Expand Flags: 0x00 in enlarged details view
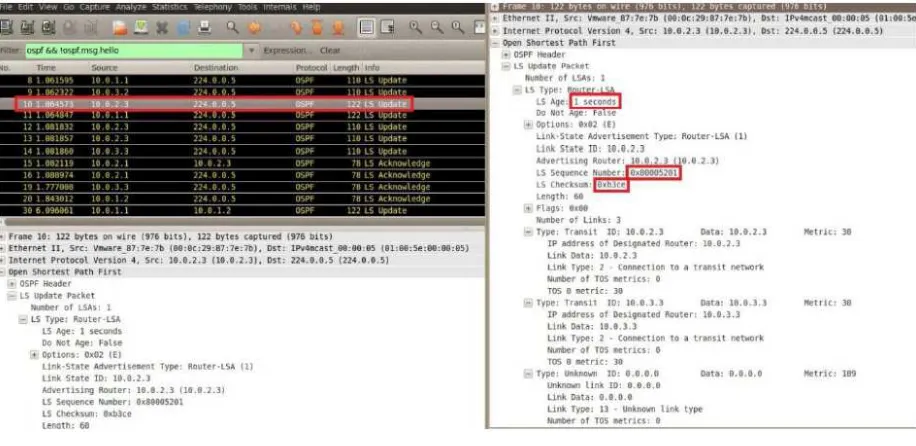The height and width of the screenshot is (446, 916). click(x=529, y=208)
